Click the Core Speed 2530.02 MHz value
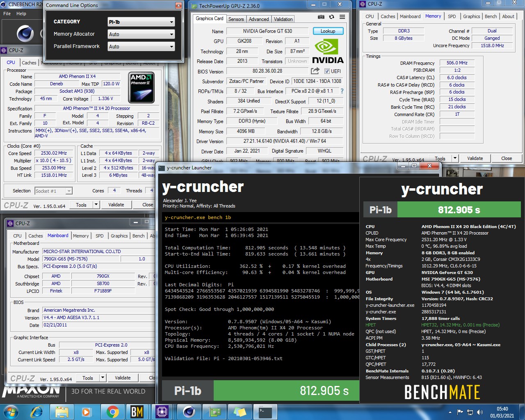The height and width of the screenshot is (420, 525). (54, 153)
